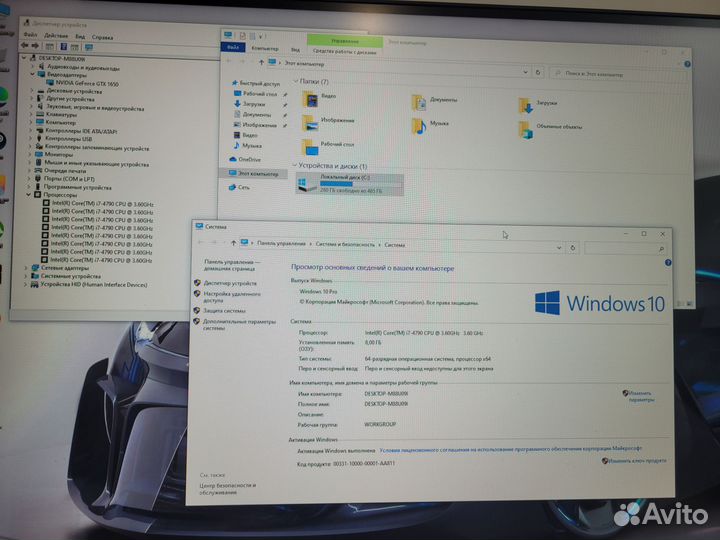Open the blue Файл tab in Explorer
720x540 pixels.
point(233,47)
